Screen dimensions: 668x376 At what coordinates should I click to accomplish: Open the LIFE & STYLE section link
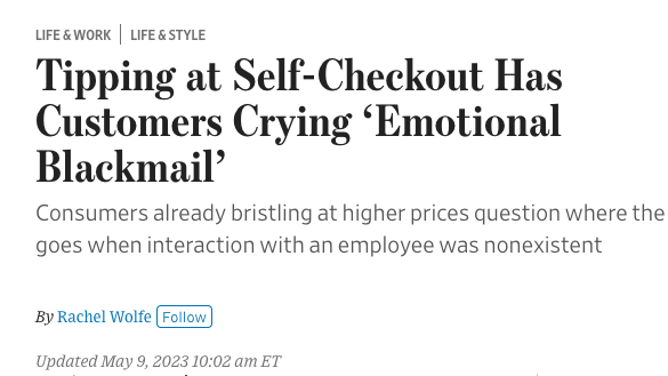[168, 35]
